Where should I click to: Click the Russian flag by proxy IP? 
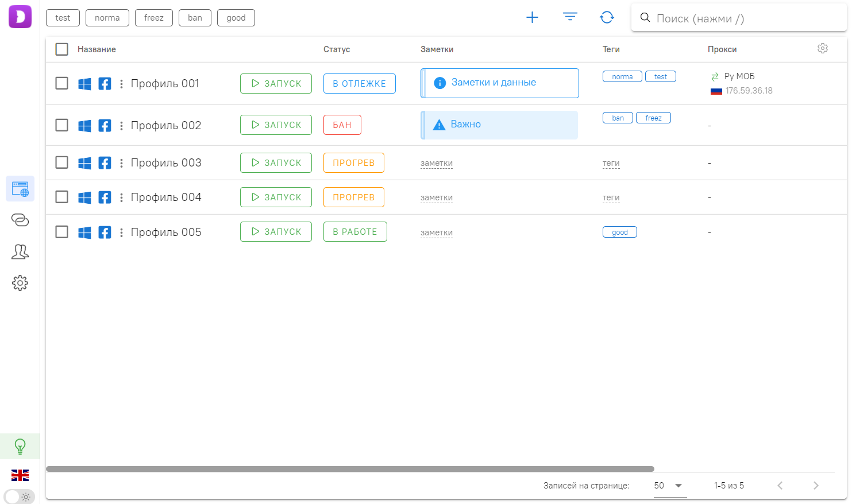[x=716, y=91]
